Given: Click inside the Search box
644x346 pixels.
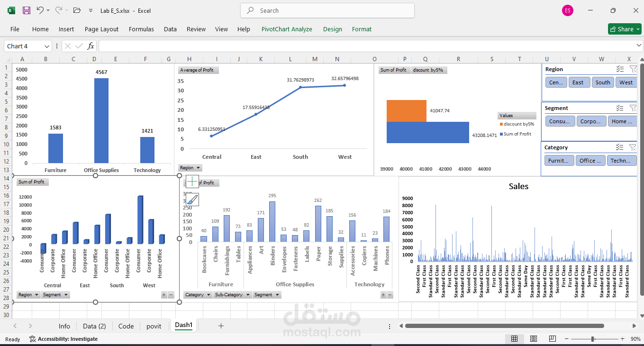Looking at the screenshot, I should (327, 10).
